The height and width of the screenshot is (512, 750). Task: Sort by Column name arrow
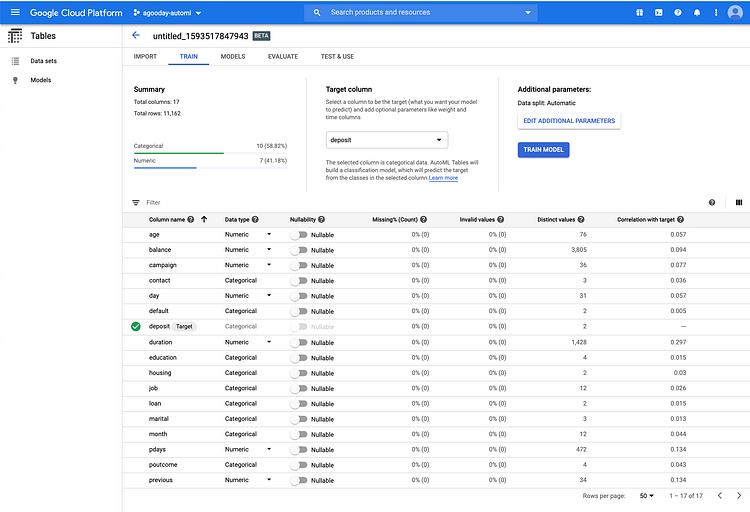(204, 220)
